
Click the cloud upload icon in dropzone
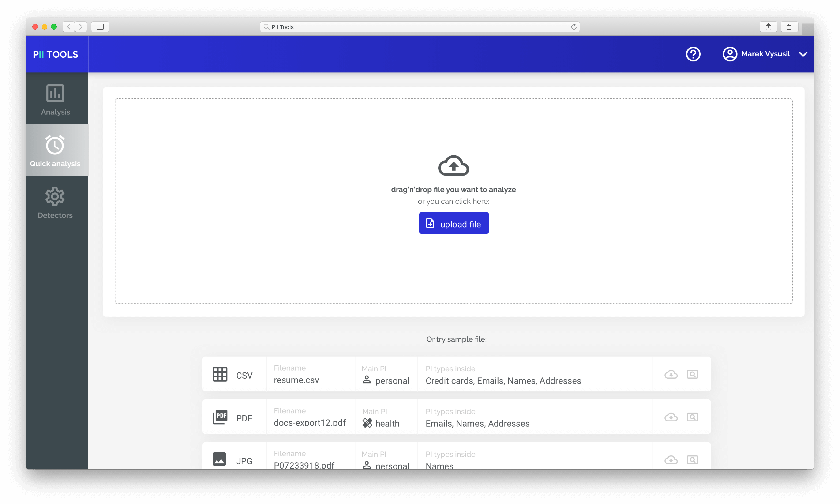coord(454,166)
